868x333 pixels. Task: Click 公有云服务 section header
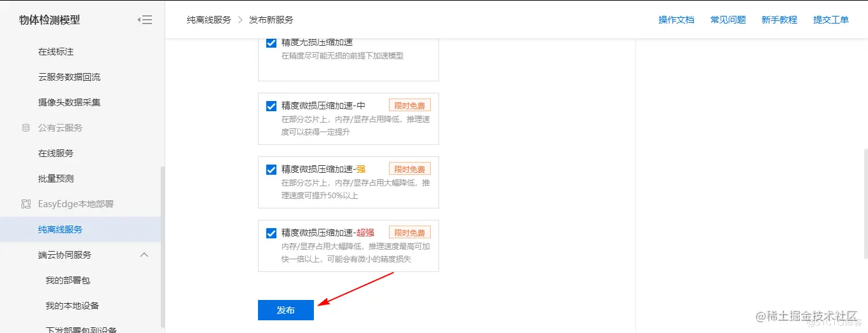[x=60, y=128]
